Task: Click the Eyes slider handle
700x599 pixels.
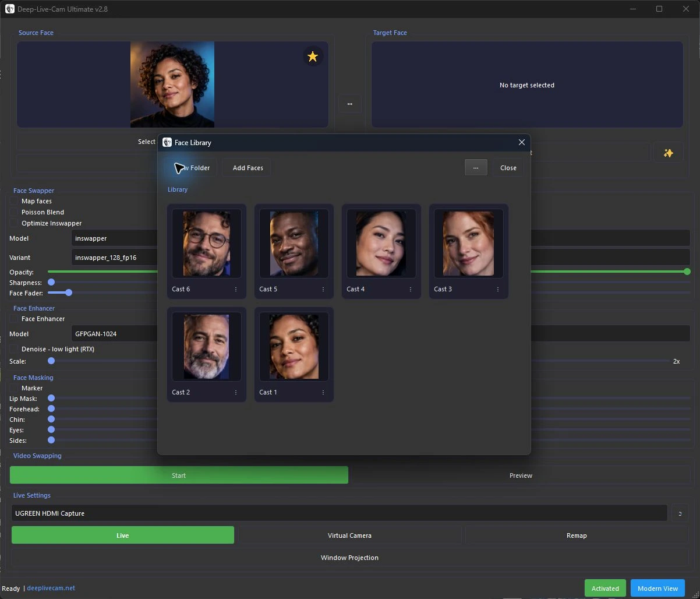Action: tap(51, 430)
